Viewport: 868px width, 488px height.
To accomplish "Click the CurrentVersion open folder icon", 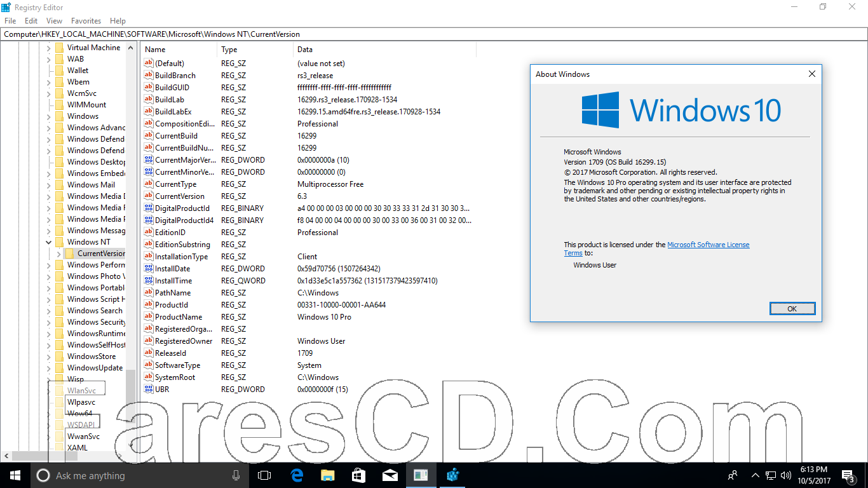I will (x=69, y=254).
